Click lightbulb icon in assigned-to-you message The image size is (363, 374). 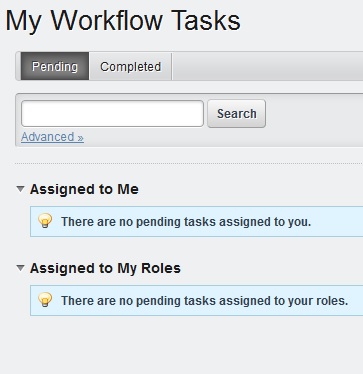point(45,221)
